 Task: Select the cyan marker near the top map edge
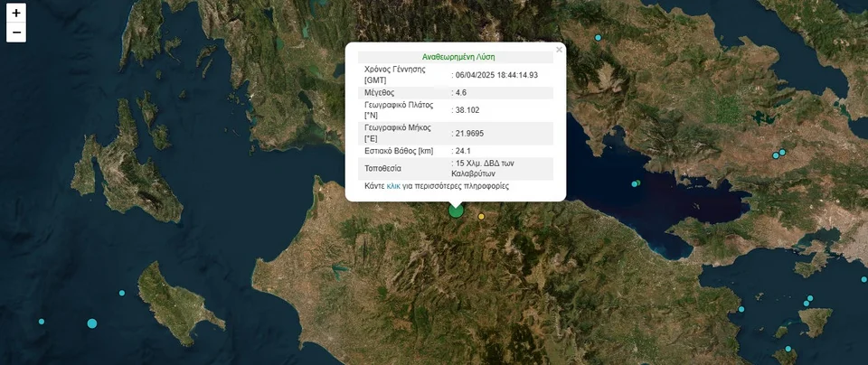coord(598,38)
